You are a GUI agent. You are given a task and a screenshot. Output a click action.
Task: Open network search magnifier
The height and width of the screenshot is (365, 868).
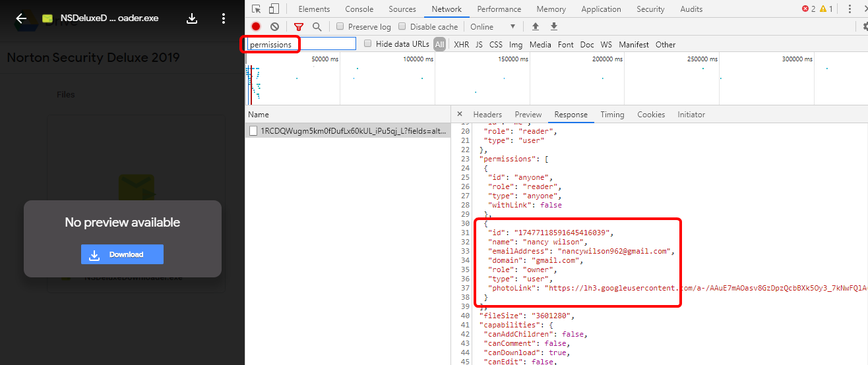(317, 26)
